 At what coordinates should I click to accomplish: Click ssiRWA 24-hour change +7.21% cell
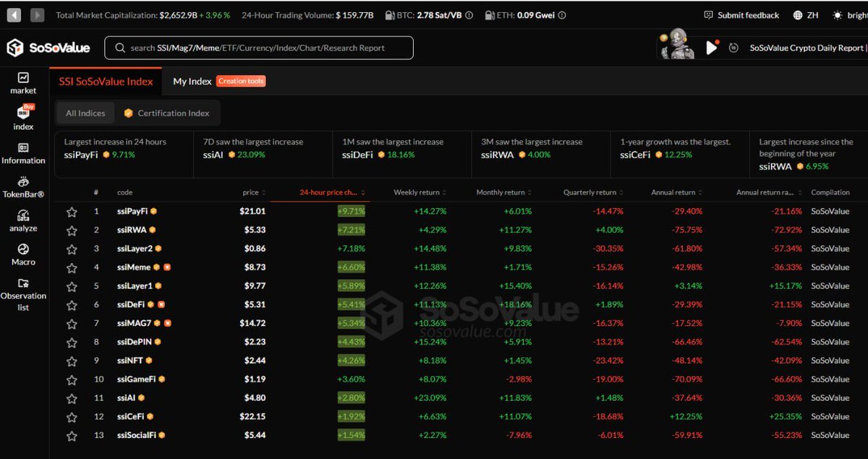point(352,230)
